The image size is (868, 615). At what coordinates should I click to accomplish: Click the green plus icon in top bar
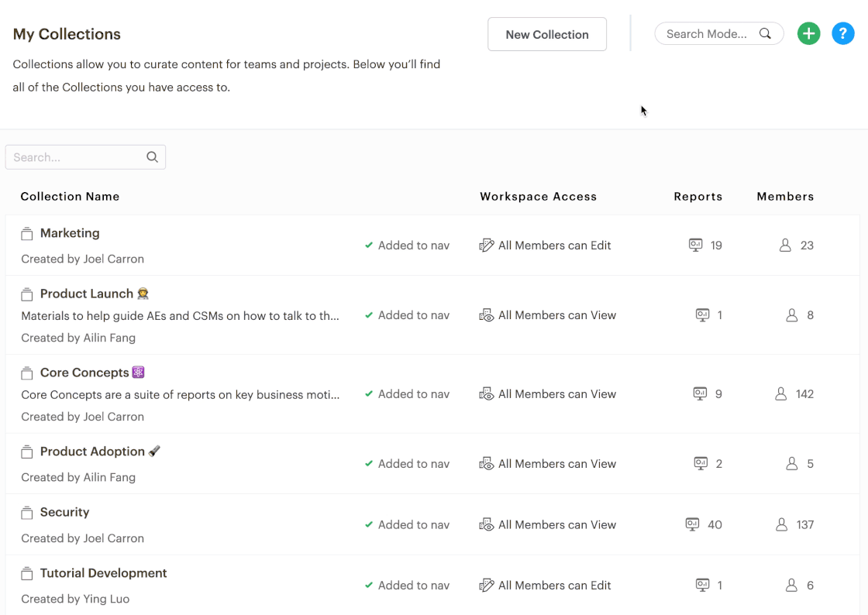click(x=808, y=33)
